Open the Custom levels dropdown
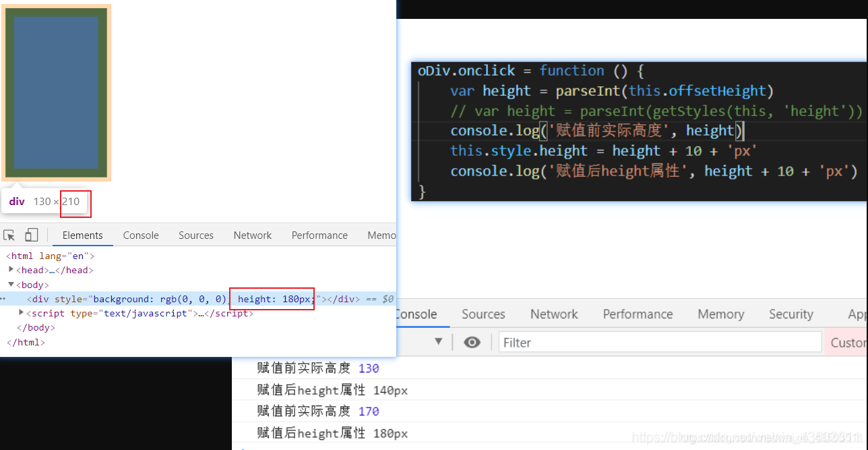The width and height of the screenshot is (868, 450). pyautogui.click(x=846, y=343)
